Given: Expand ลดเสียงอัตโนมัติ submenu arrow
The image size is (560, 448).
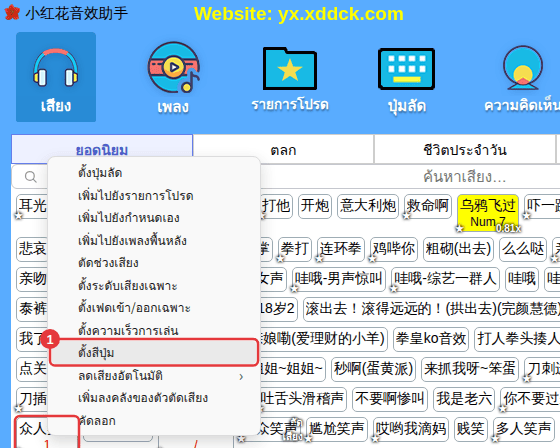Looking at the screenshot, I should click(241, 376).
